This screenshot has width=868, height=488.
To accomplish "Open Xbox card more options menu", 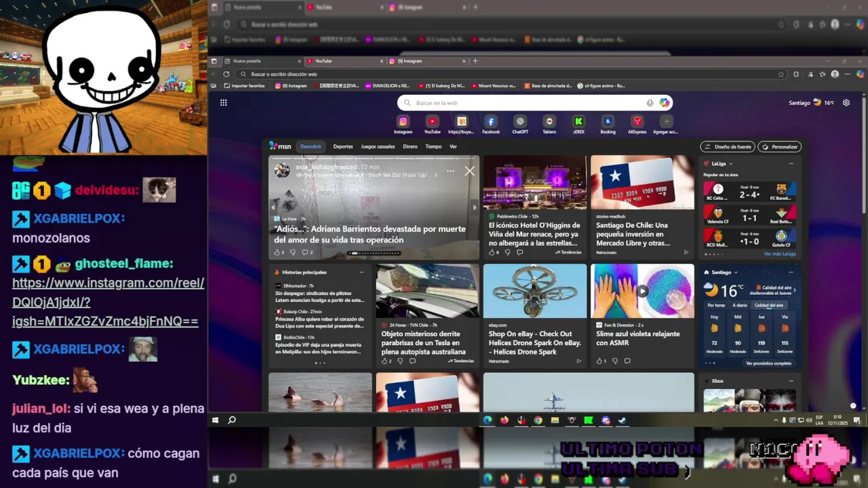I will coord(791,381).
